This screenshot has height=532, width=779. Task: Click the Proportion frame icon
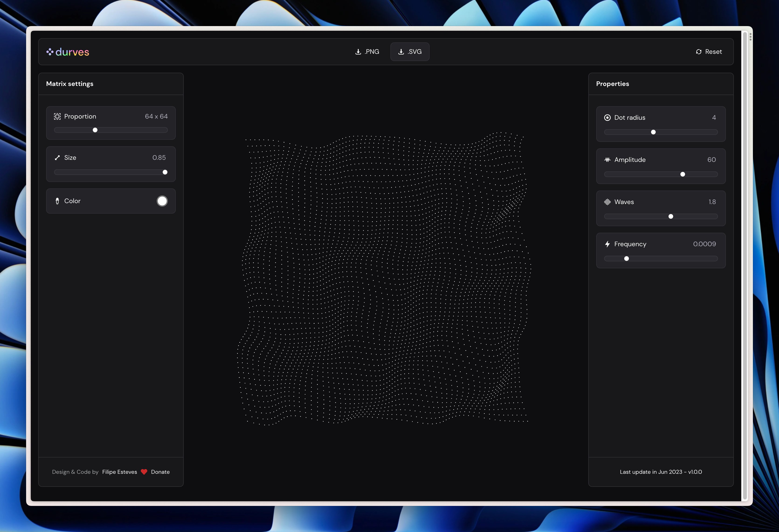(x=57, y=117)
